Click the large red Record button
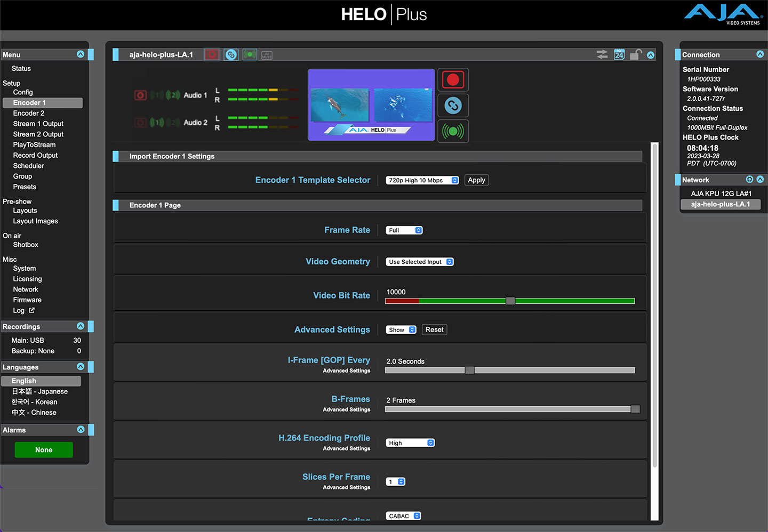The height and width of the screenshot is (532, 768). (x=453, y=80)
